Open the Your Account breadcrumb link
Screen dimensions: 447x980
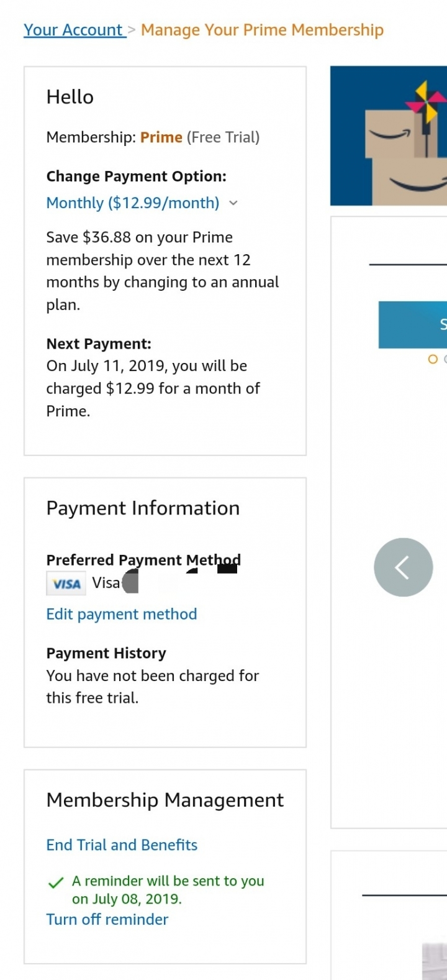74,30
